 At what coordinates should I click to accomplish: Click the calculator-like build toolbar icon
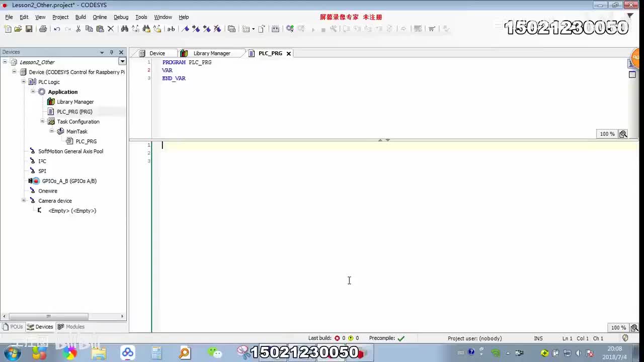click(275, 29)
